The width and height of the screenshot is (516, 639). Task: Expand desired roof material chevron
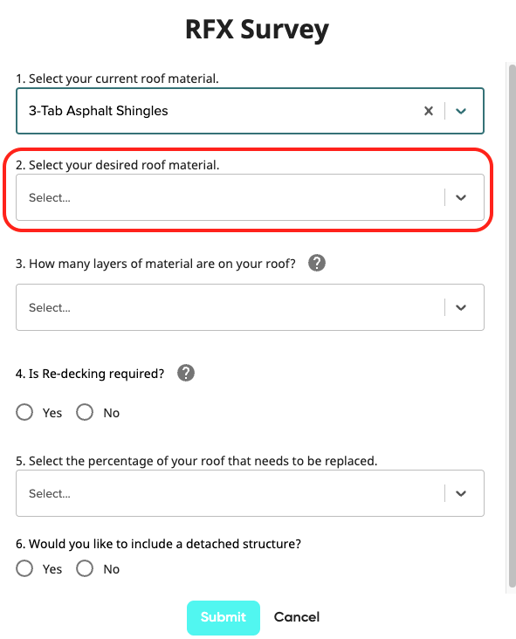click(461, 198)
